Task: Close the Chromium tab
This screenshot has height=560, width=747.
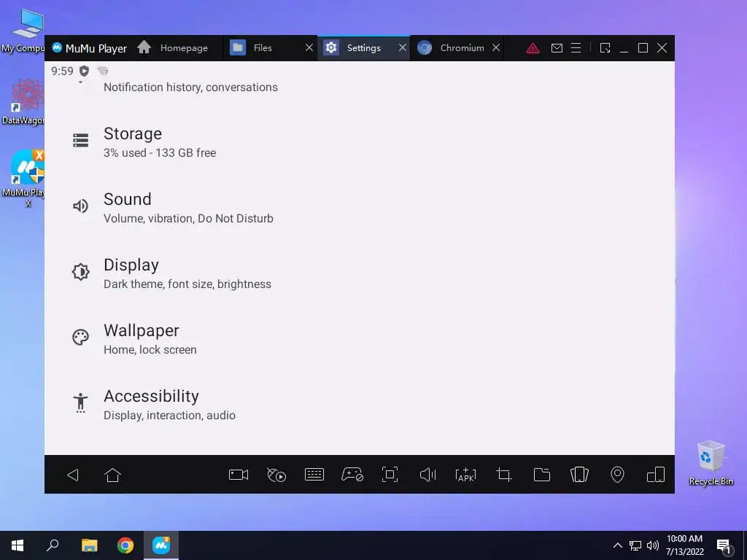Action: tap(496, 47)
